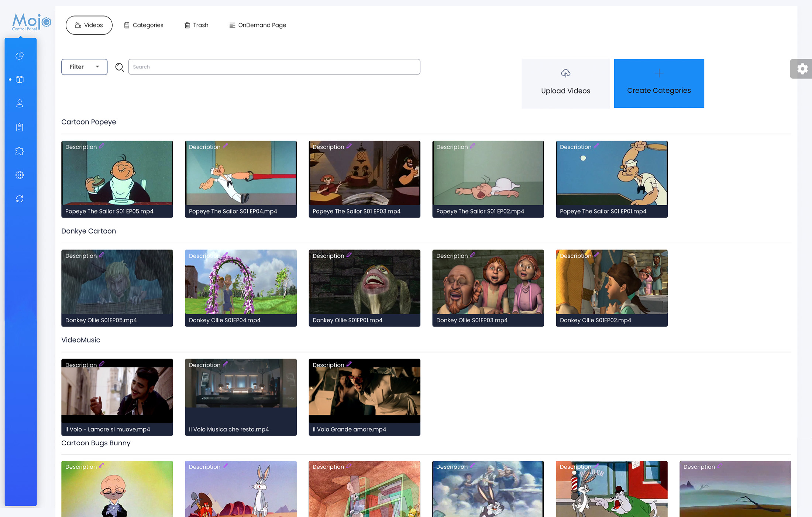Screen dimensions: 812x517
Task: Click the sync refresh icon in sidebar
Action: pos(19,199)
